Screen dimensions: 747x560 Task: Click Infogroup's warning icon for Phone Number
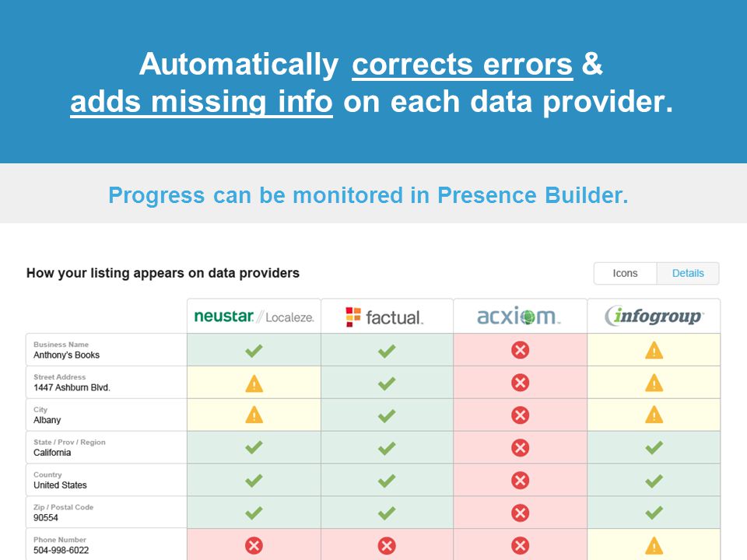coord(654,546)
